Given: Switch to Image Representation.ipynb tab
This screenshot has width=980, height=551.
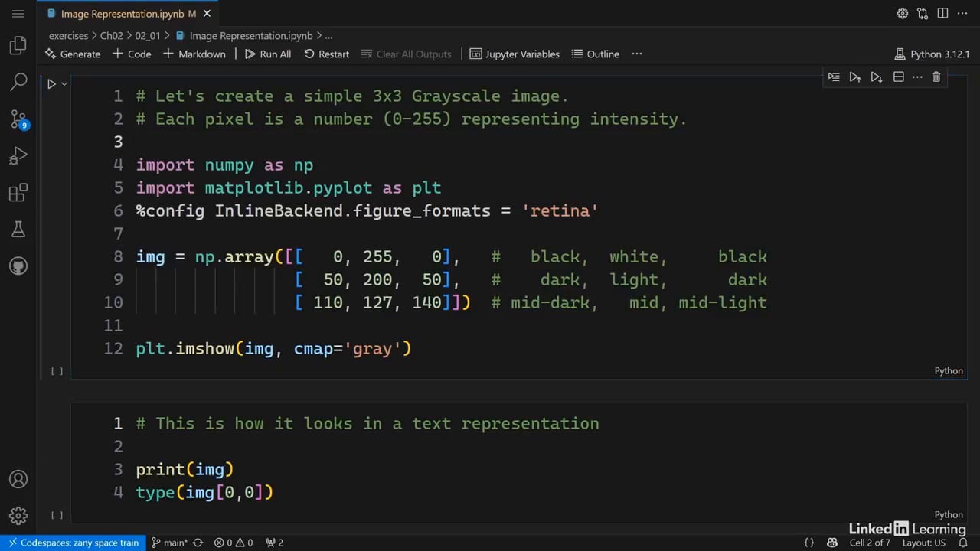Looking at the screenshot, I should coord(122,14).
